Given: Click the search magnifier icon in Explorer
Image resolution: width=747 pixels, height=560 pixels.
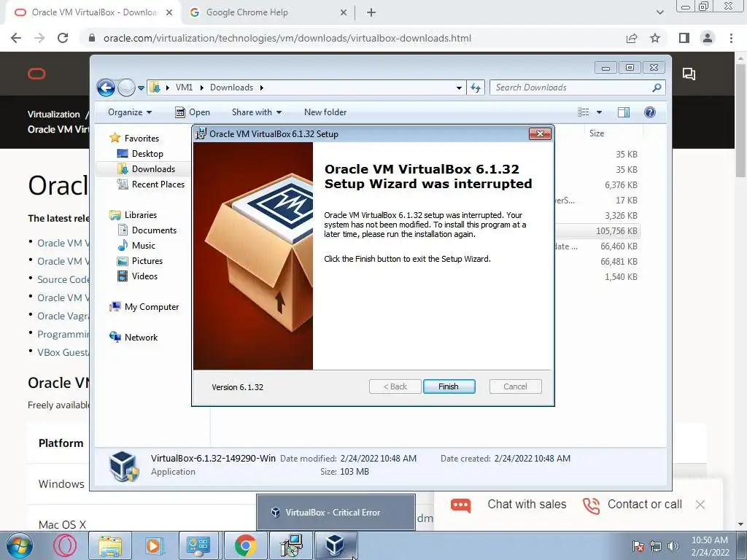Looking at the screenshot, I should pyautogui.click(x=657, y=87).
